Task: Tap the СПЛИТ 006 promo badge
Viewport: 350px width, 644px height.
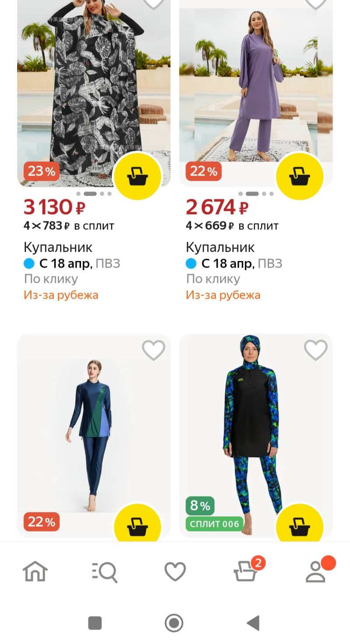Action: (x=214, y=524)
